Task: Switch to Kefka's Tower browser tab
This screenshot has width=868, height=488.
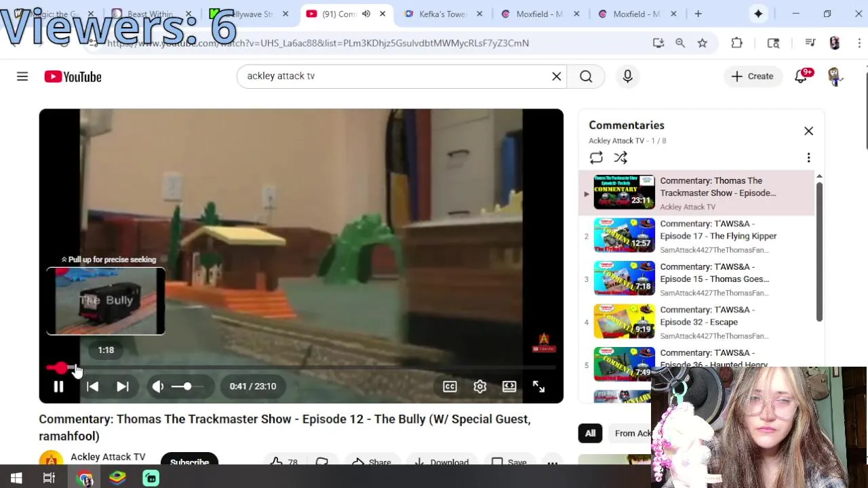Action: click(x=442, y=14)
